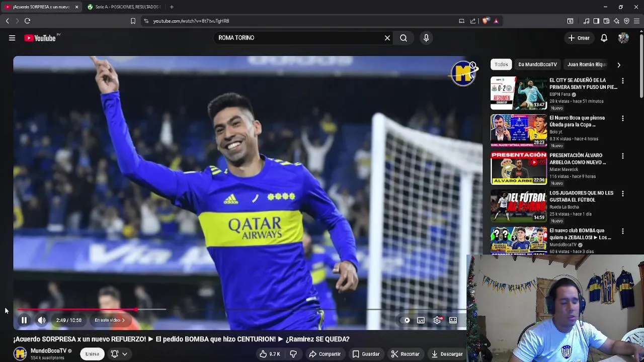Viewport: 644px width, 362px height.
Task: Go back in browser history
Action: [x=7, y=21]
